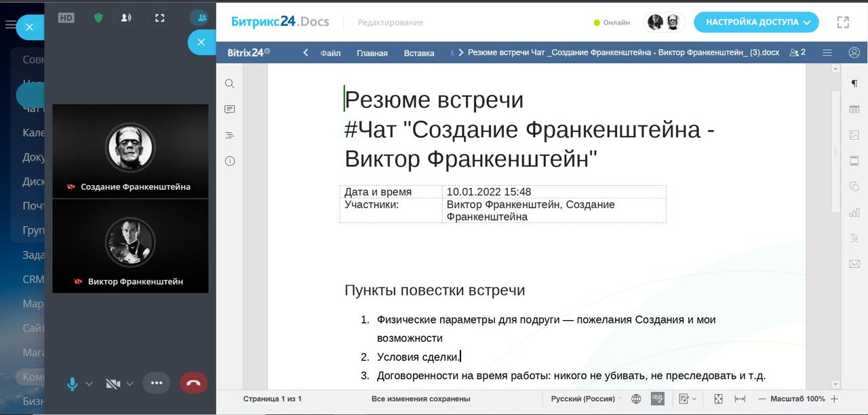Toggle the participants list button in call

click(x=201, y=18)
